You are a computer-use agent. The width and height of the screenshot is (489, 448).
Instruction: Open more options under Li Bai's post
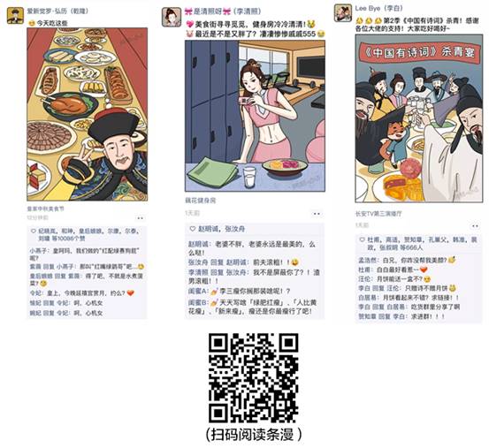(475, 226)
